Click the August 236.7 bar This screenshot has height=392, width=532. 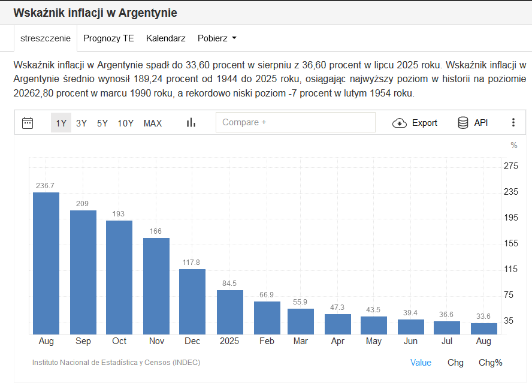(46, 264)
